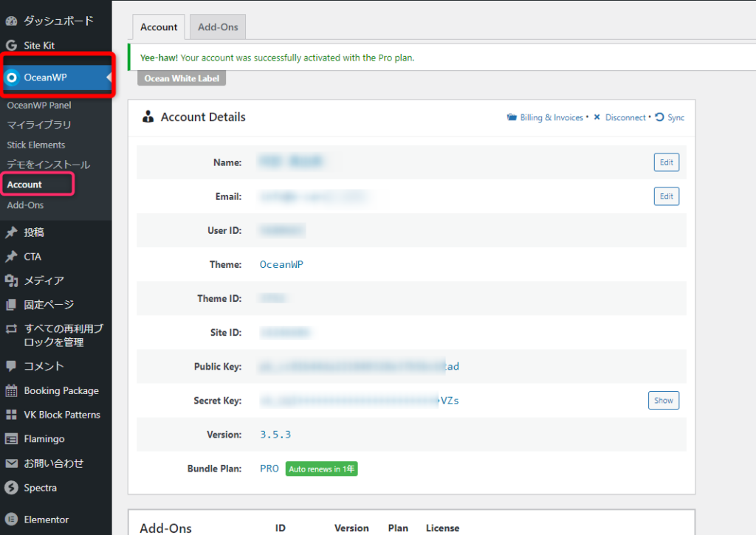Open デモをインストール submenu item
The image size is (756, 535).
pos(49,165)
